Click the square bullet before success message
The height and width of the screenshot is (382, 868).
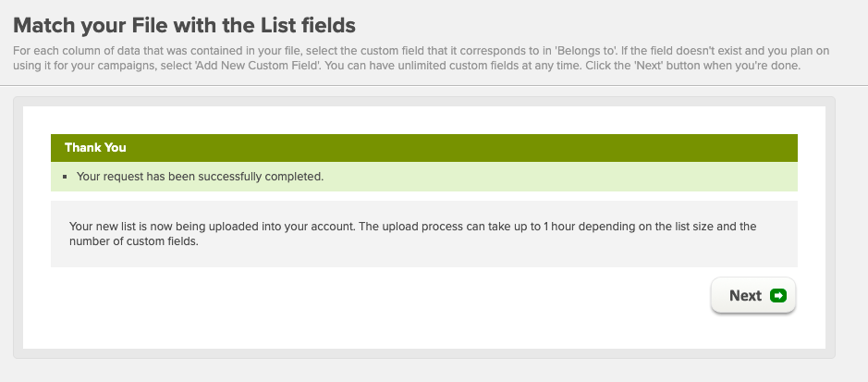coord(65,178)
